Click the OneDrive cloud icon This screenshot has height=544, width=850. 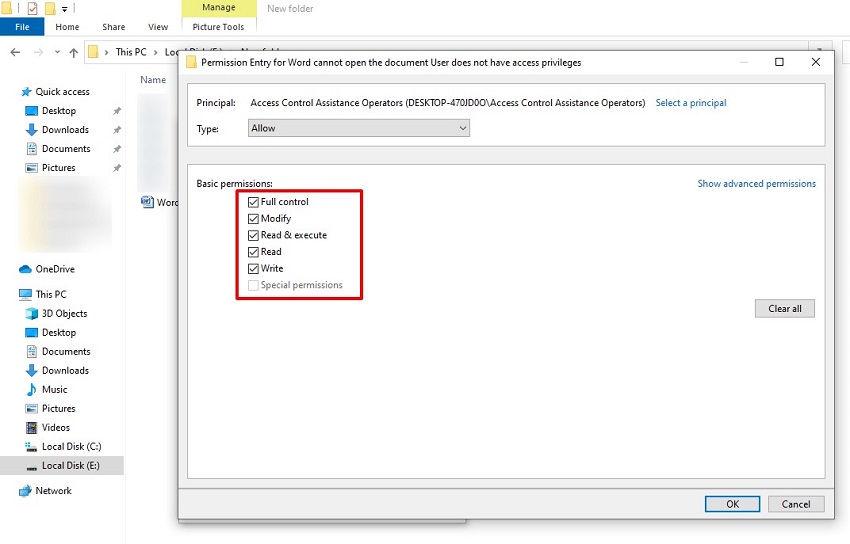click(25, 269)
